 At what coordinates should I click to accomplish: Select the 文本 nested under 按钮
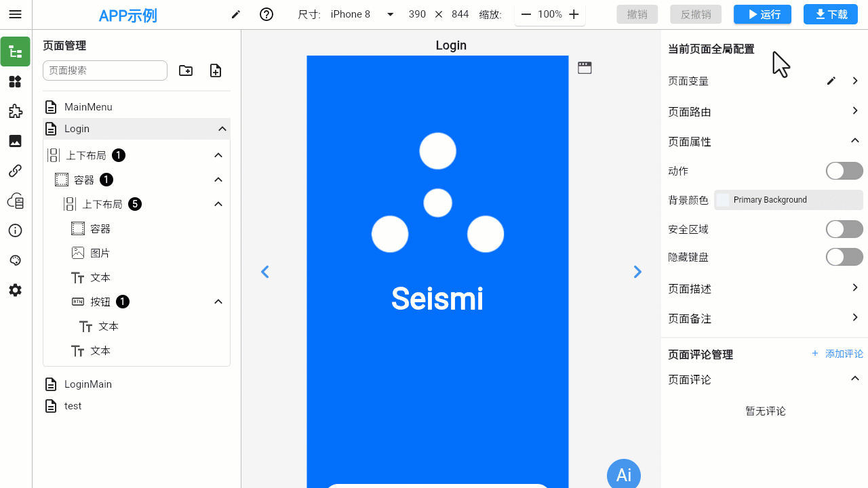coord(108,326)
